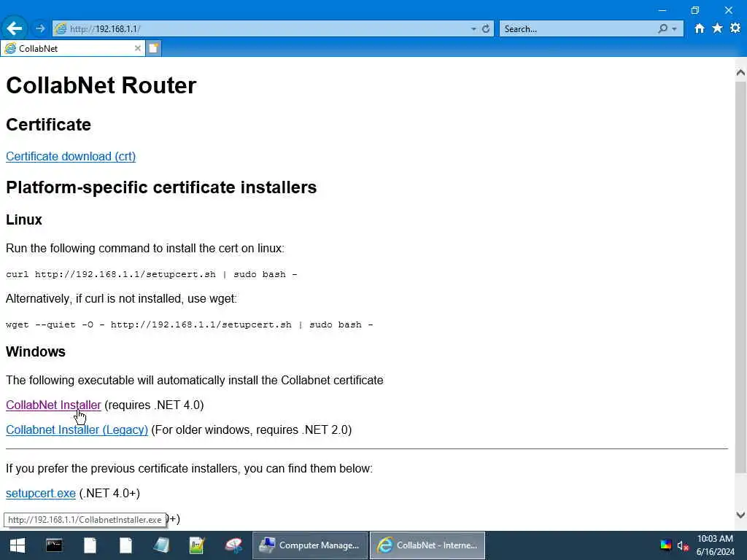The width and height of the screenshot is (747, 560).
Task: Open the green chart notepad taskbar icon
Action: [x=197, y=545]
